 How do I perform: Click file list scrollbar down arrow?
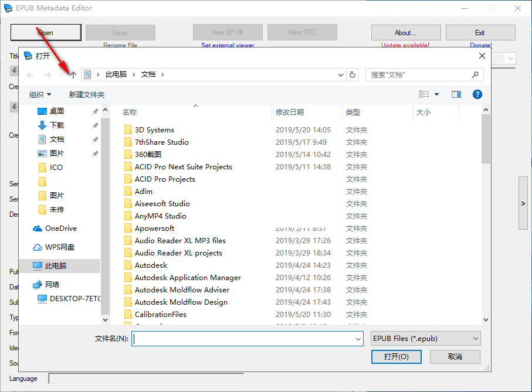click(486, 320)
